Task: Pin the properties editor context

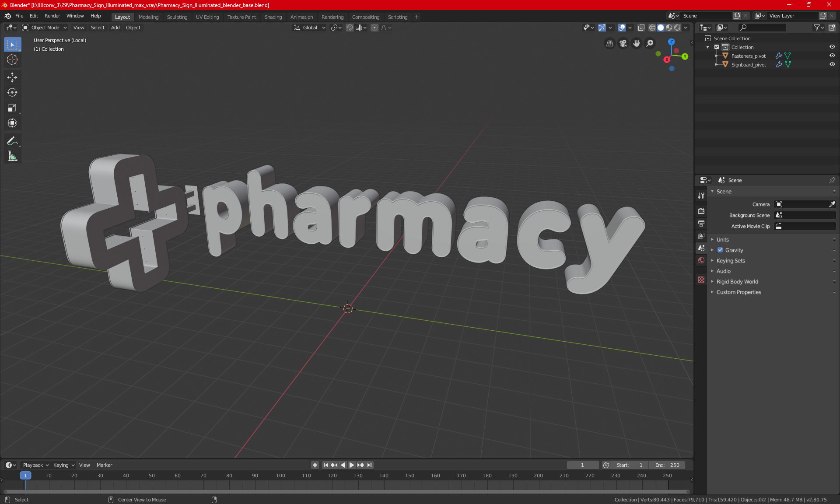Action: click(832, 180)
